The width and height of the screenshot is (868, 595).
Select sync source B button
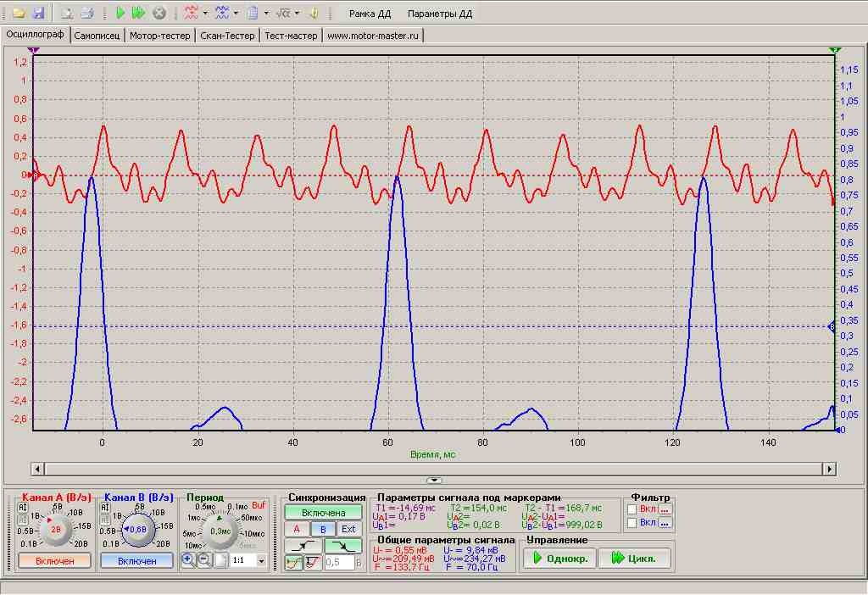322,529
